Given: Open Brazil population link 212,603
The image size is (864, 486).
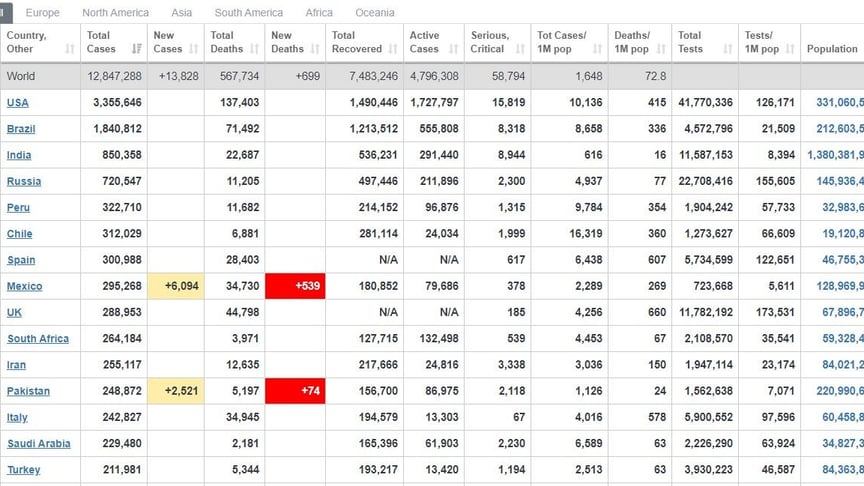Looking at the screenshot, I should pos(840,129).
